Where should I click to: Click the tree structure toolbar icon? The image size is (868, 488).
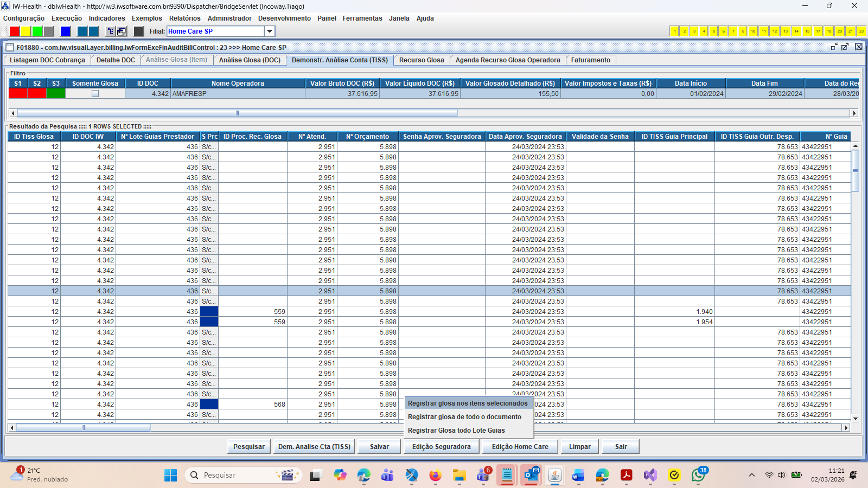click(x=110, y=31)
